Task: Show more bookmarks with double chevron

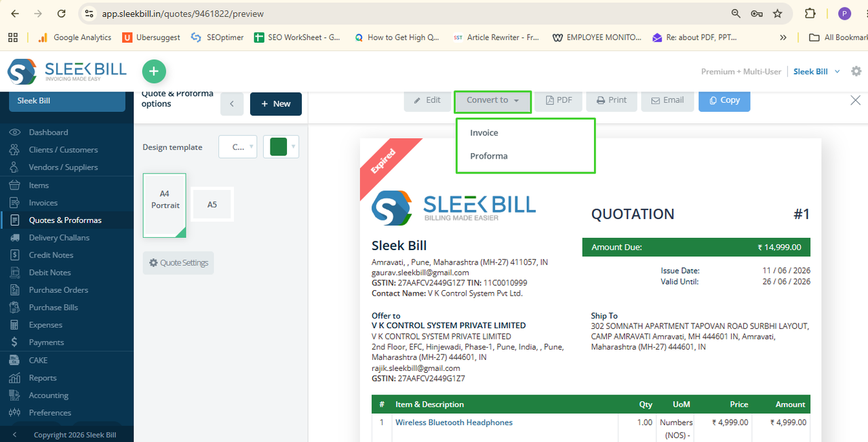Action: pyautogui.click(x=784, y=37)
